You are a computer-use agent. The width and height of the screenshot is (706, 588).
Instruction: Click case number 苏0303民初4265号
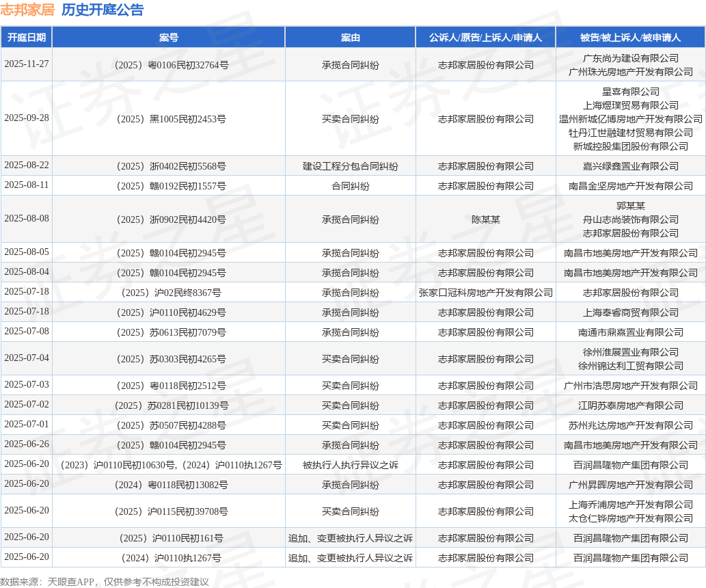(x=171, y=359)
